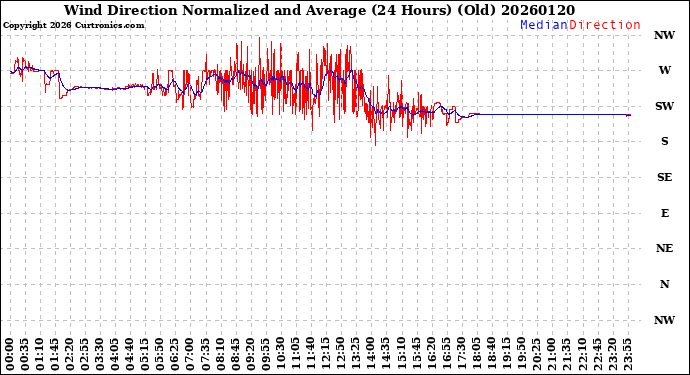The height and width of the screenshot is (375, 690).
Task: Click the '14:00' time axis label
Action: [x=370, y=354]
